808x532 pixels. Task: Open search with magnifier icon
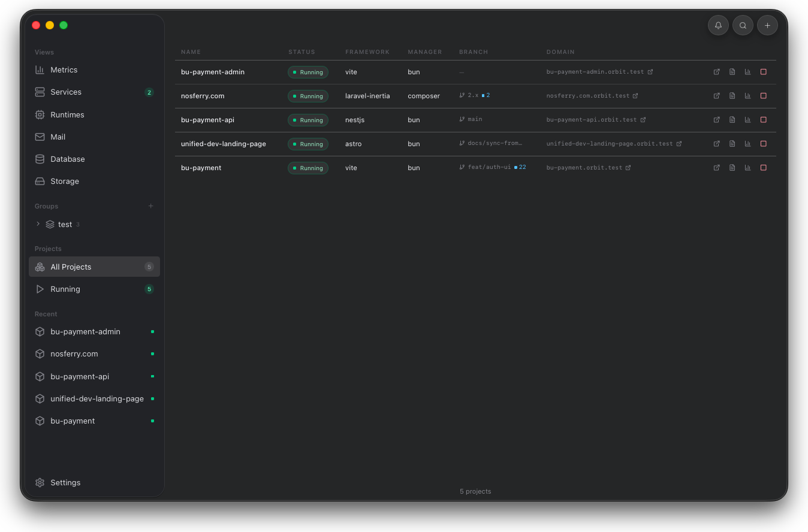click(x=743, y=25)
